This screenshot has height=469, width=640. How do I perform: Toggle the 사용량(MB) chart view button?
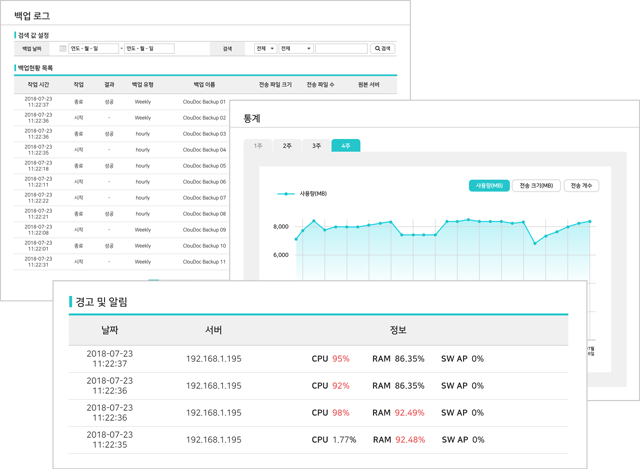pyautogui.click(x=487, y=186)
